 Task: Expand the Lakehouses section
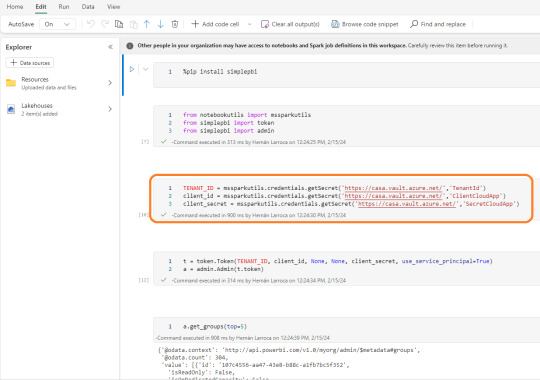(110, 109)
